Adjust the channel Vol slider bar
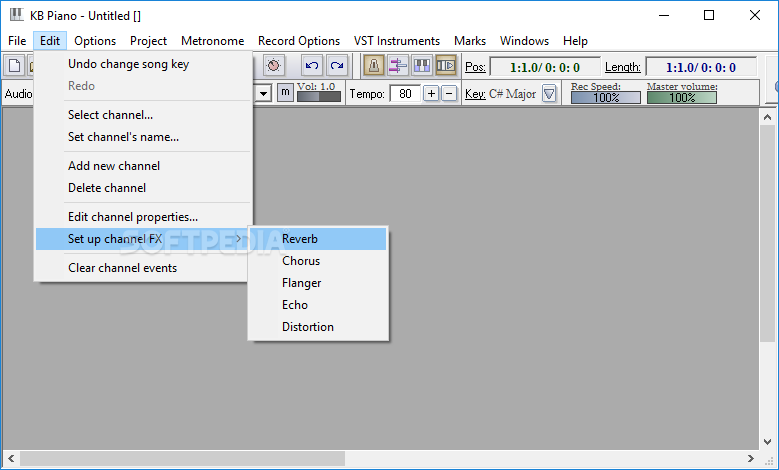This screenshot has width=779, height=470. (319, 96)
